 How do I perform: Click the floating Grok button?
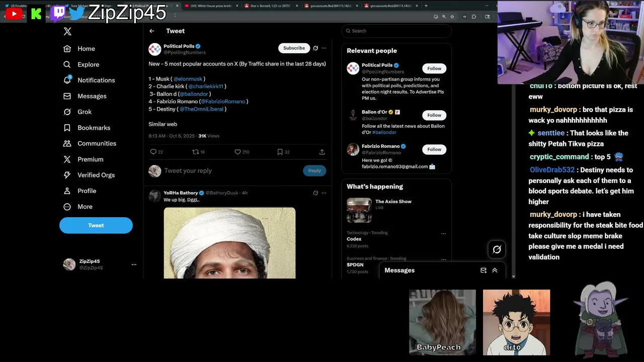(x=497, y=249)
